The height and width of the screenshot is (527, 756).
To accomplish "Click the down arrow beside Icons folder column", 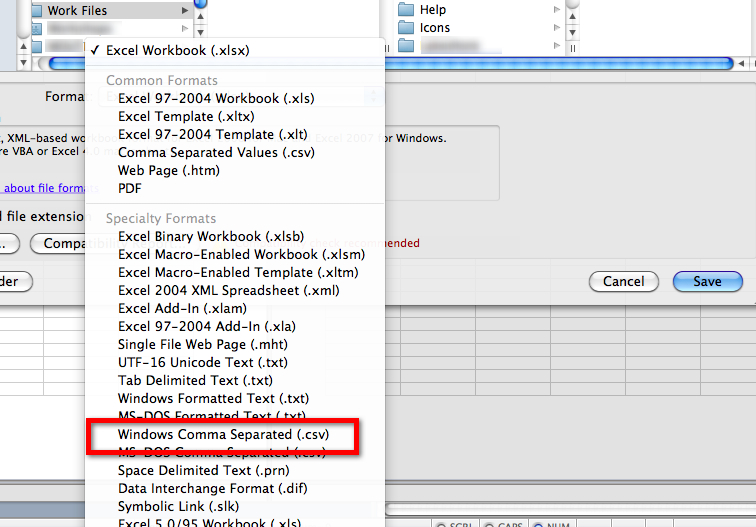I will tap(572, 32).
